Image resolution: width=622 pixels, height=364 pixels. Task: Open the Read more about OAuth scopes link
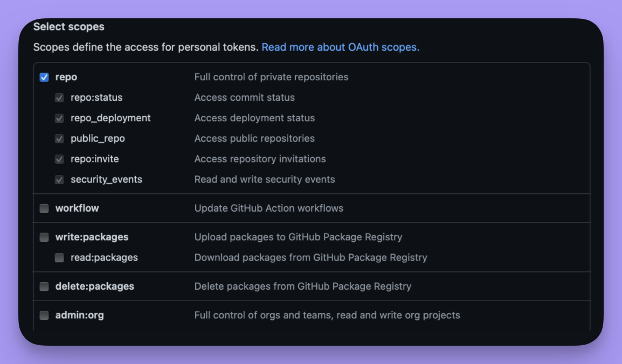[340, 47]
